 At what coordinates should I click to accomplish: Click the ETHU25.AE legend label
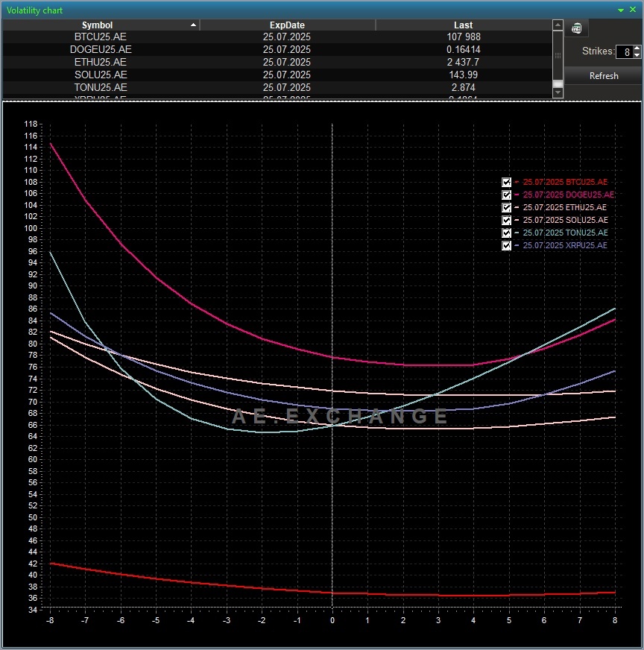click(564, 207)
